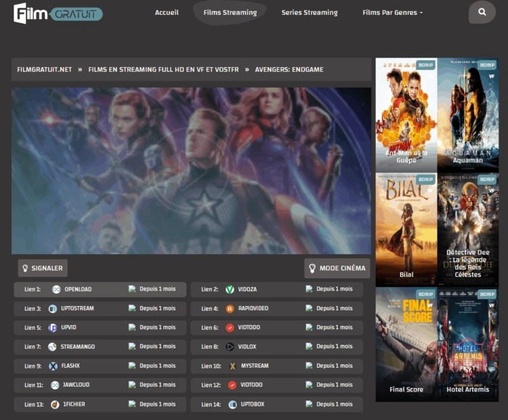Click the date flag icon in Lien 5 row
The image size is (508, 420).
(x=132, y=327)
